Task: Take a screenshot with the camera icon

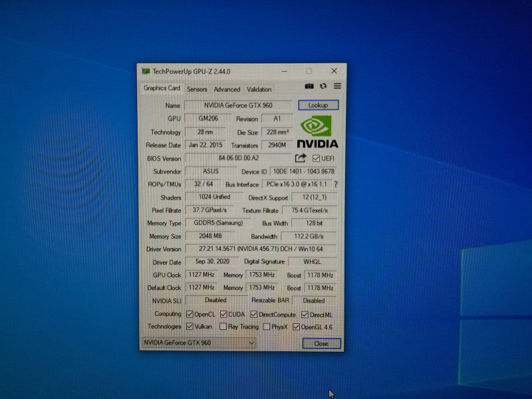Action: 309,86
